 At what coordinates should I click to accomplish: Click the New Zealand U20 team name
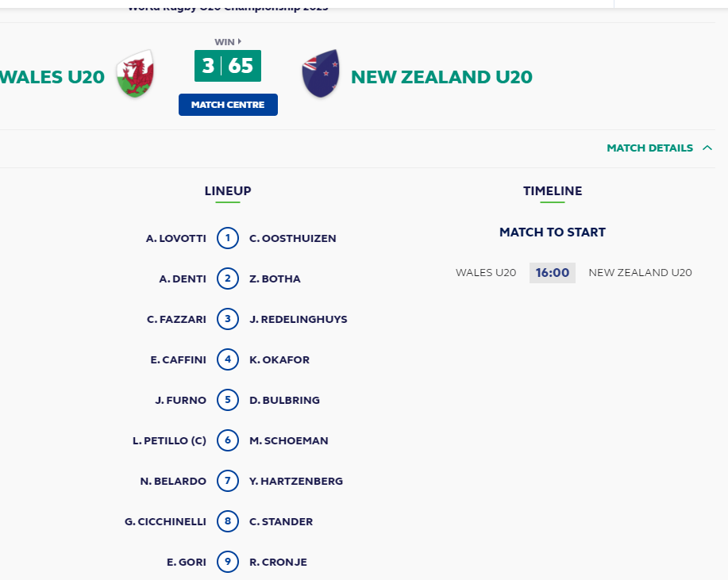click(441, 77)
